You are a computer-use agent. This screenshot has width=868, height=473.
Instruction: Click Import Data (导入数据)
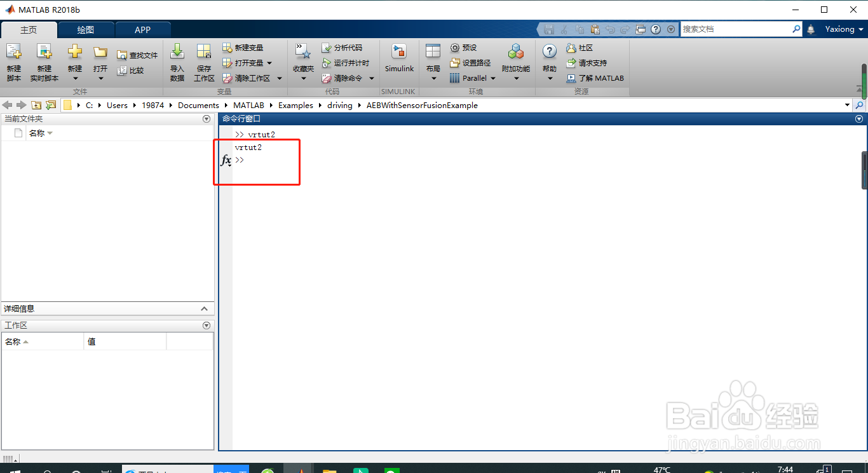click(x=177, y=62)
